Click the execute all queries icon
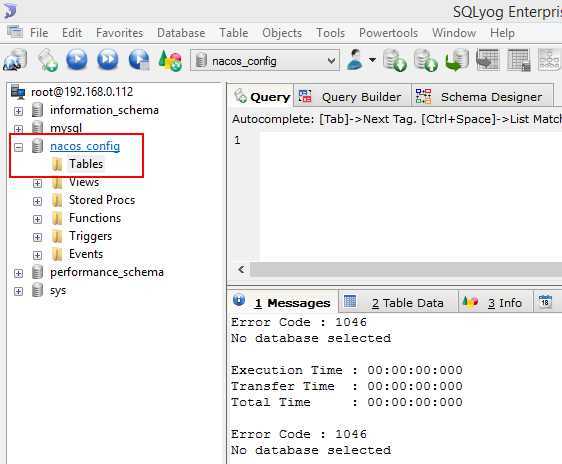The height and width of the screenshot is (464, 562). [108, 59]
